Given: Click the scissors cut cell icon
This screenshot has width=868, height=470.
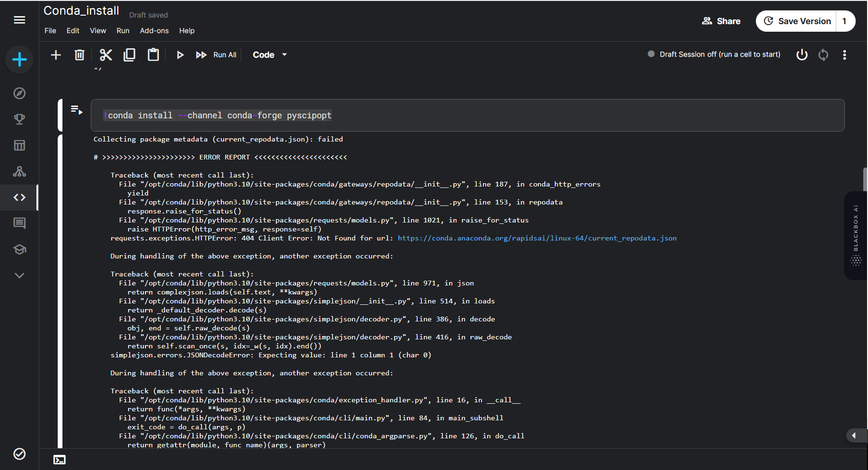Looking at the screenshot, I should click(x=106, y=55).
